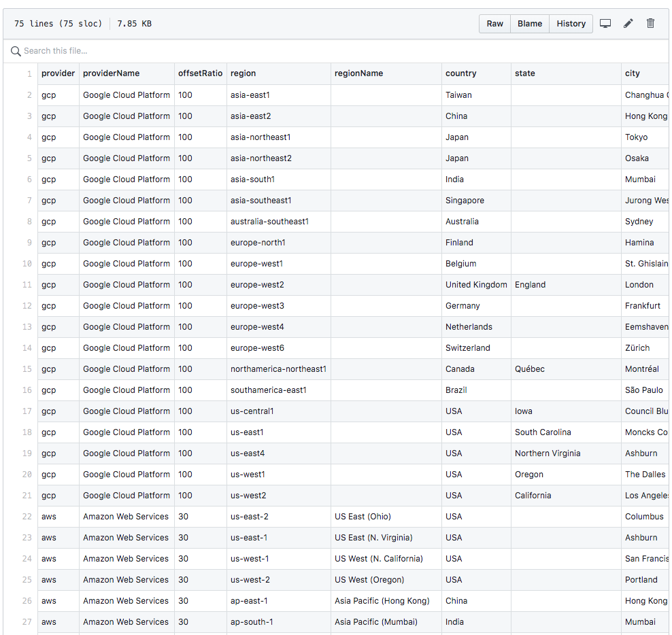
Task: Select the California state cell
Action: click(x=566, y=496)
